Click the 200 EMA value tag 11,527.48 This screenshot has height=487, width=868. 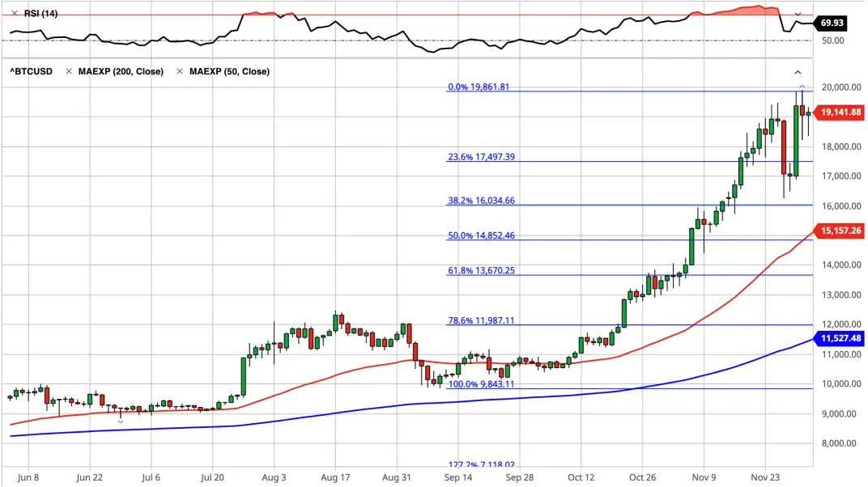839,338
